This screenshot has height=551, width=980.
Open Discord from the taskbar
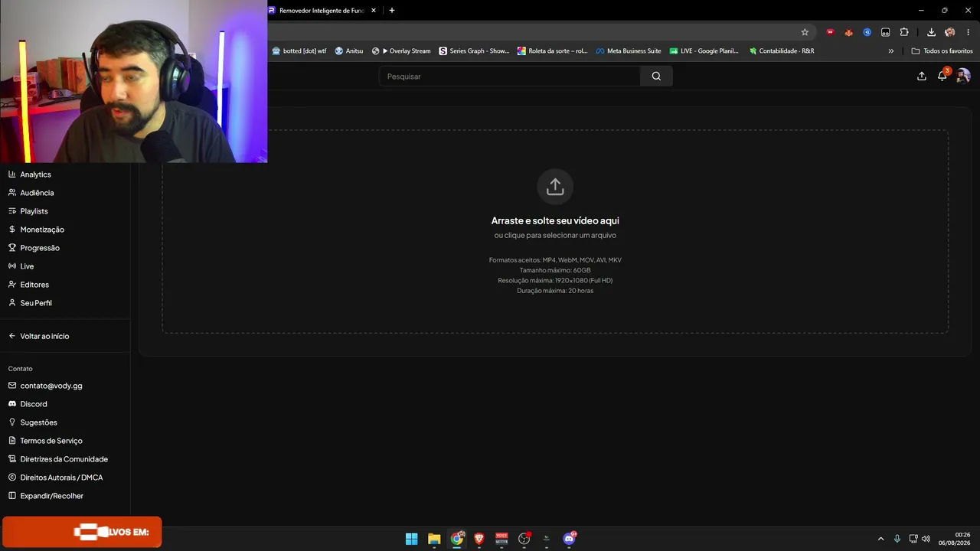point(569,539)
